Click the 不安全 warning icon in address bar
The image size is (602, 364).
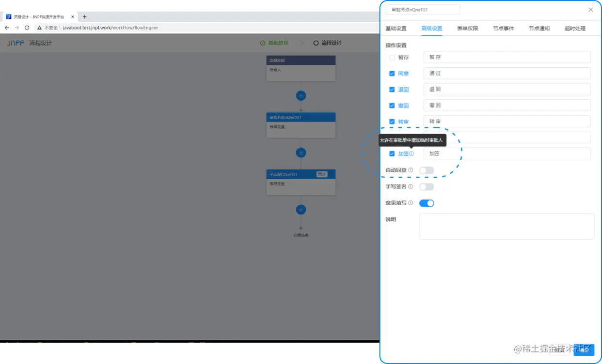click(x=39, y=28)
